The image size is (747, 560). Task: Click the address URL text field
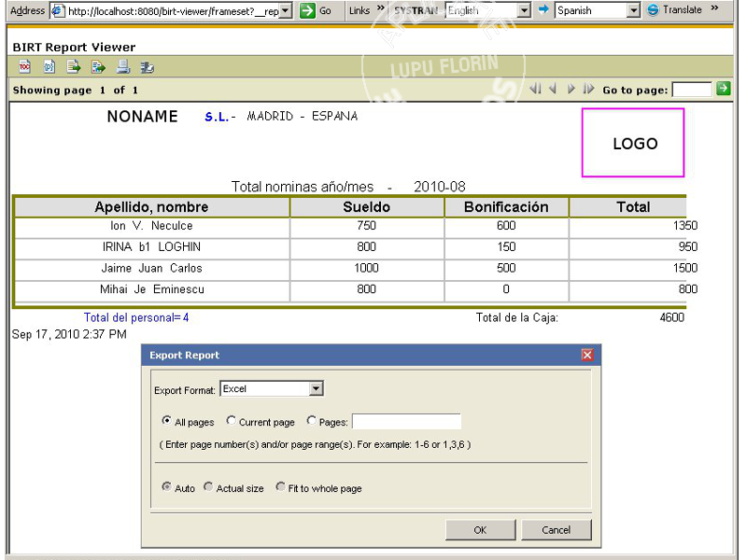pyautogui.click(x=174, y=10)
